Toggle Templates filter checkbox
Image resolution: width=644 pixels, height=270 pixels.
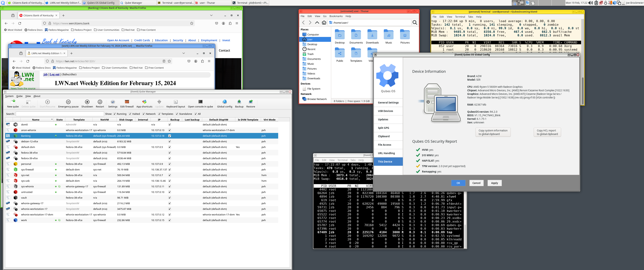[x=159, y=114]
